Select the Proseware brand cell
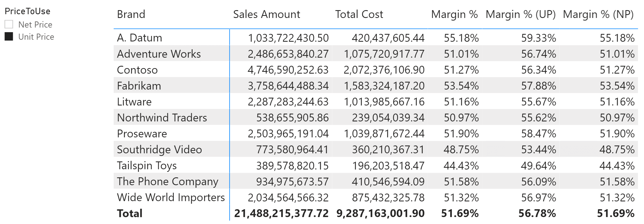Screen dimensions: 644x224 [x=142, y=134]
